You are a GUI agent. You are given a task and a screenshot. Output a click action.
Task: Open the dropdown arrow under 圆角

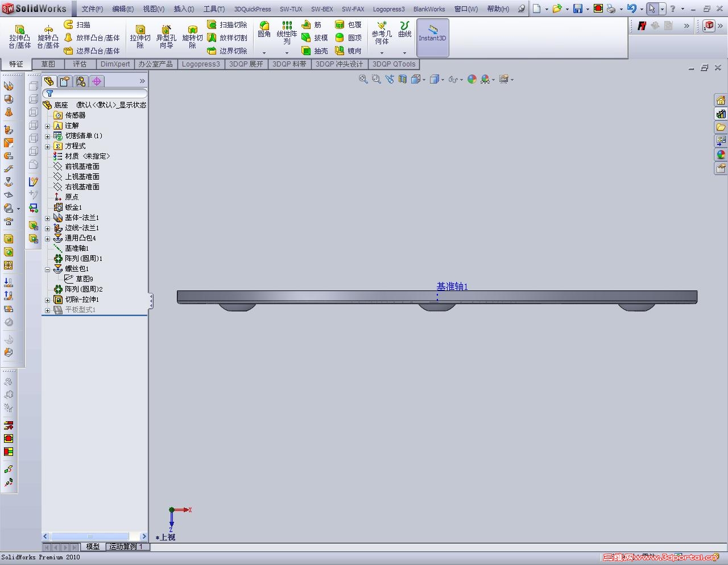point(264,53)
